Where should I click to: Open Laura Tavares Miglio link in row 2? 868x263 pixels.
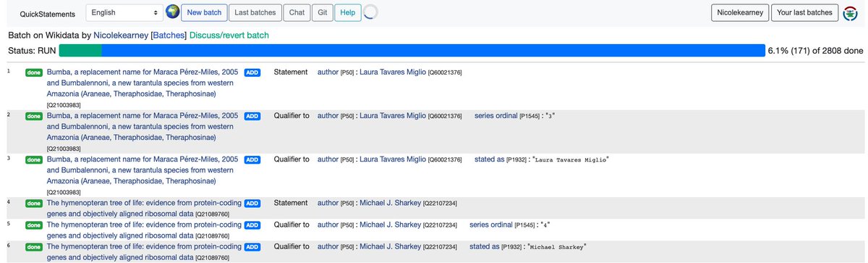tap(393, 116)
